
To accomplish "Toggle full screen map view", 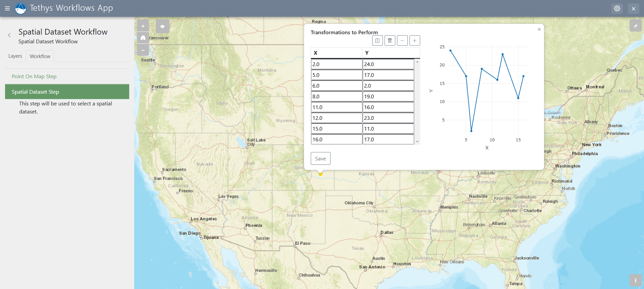I will pyautogui.click(x=635, y=26).
